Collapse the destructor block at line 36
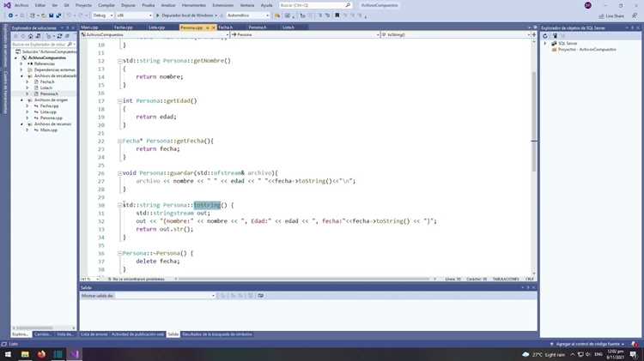Screen dimensions: 644x361 coord(120,254)
